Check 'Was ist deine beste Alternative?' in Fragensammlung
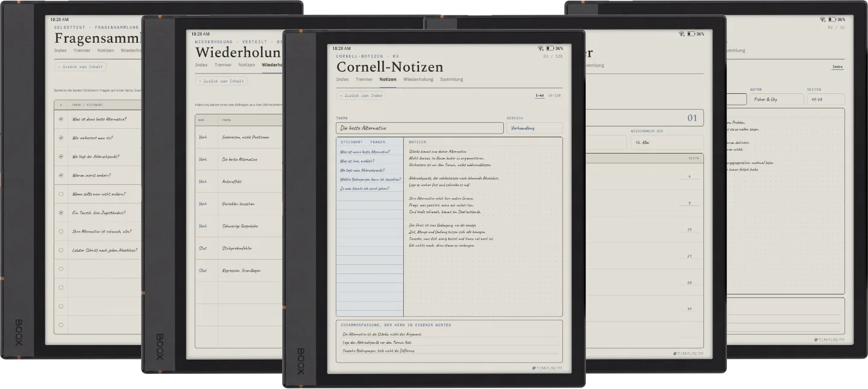Screen dimensions: 868x389 click(x=61, y=119)
